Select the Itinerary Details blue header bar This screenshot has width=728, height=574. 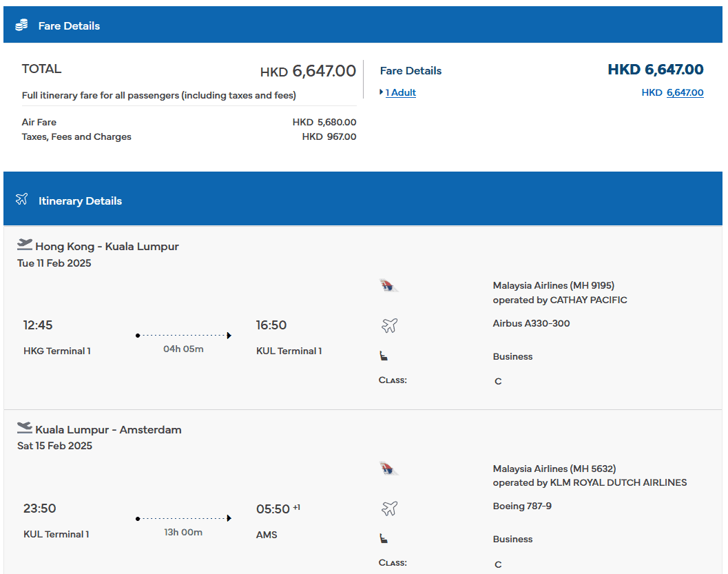click(363, 200)
